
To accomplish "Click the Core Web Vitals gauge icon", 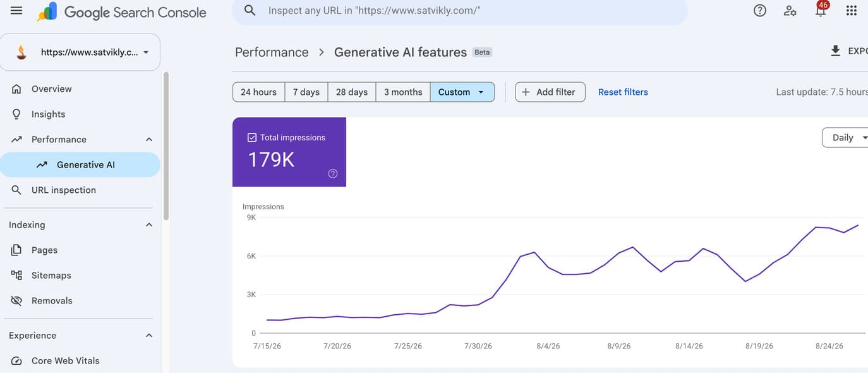I will pos(17,360).
